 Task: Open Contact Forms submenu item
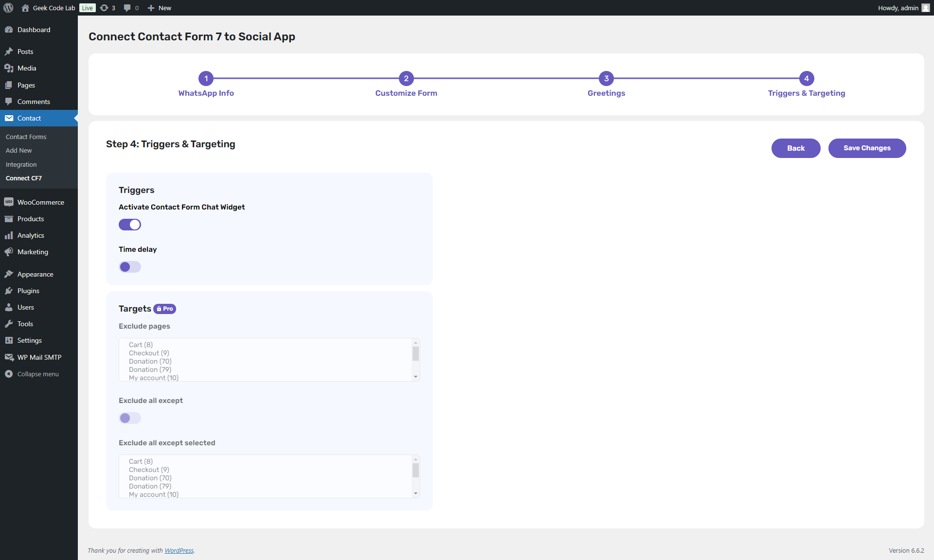pos(26,137)
